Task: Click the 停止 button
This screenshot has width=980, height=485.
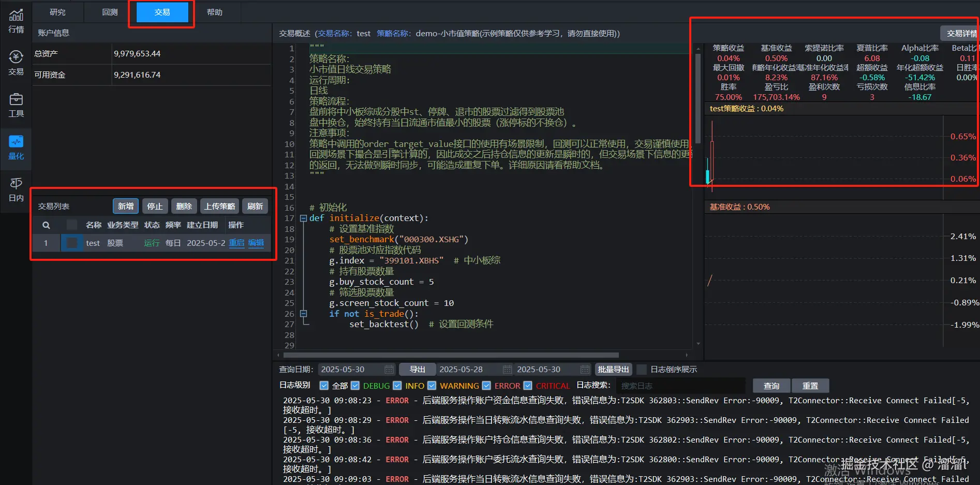Action: pos(155,206)
